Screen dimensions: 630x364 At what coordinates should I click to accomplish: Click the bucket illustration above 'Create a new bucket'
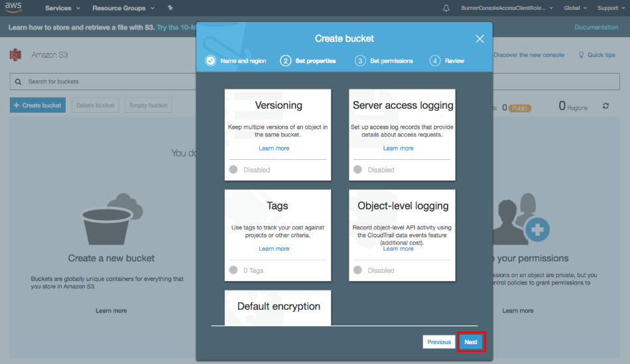[x=112, y=219]
